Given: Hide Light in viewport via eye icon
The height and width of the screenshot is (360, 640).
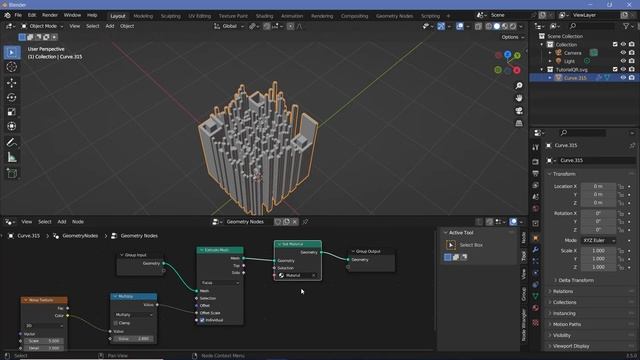Looking at the screenshot, I should (x=623, y=61).
